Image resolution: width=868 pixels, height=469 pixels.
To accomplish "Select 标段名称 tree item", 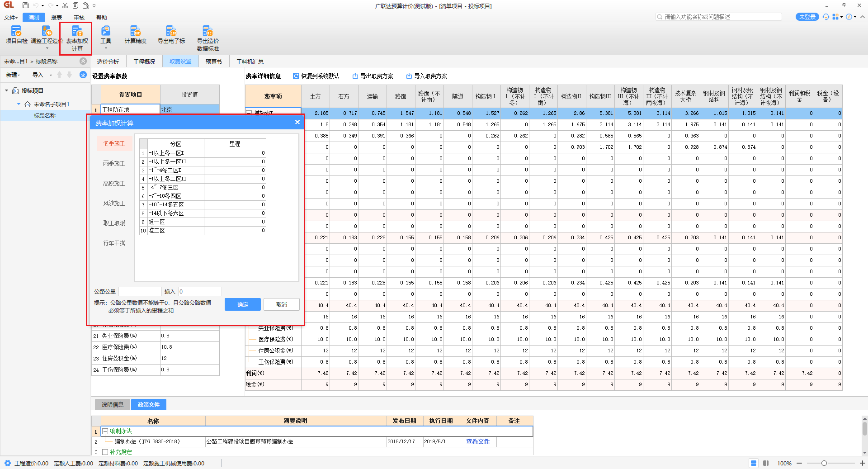I will click(x=45, y=115).
